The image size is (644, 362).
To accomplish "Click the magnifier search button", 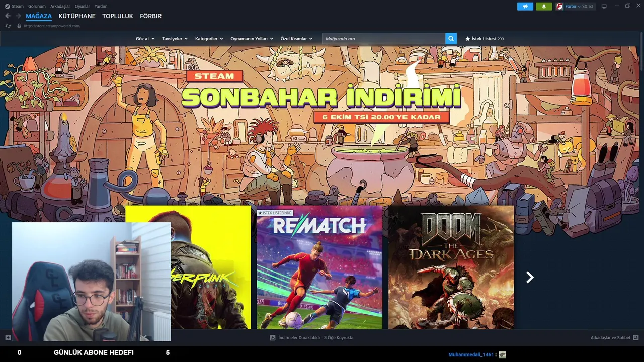I will pyautogui.click(x=451, y=38).
